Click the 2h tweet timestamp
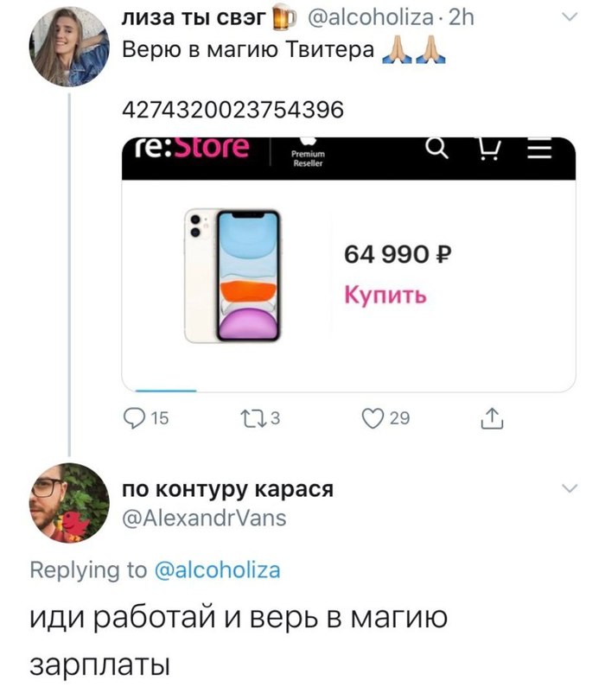 pos(461,17)
